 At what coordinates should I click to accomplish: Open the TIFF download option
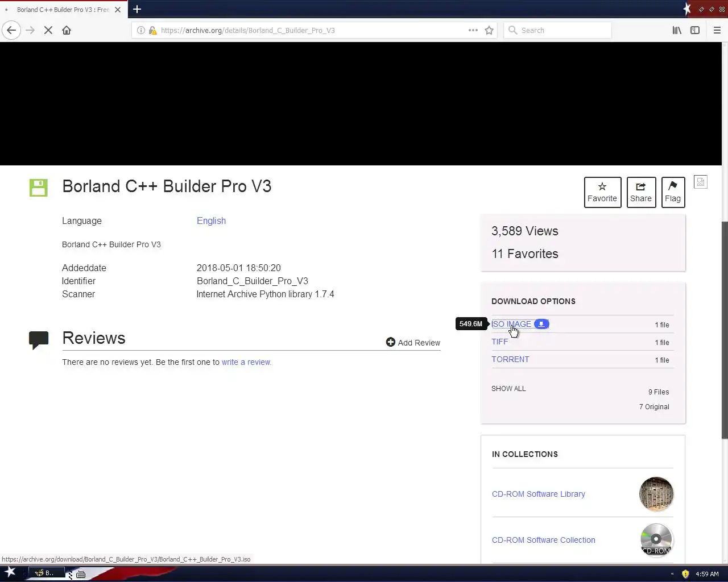click(x=499, y=342)
